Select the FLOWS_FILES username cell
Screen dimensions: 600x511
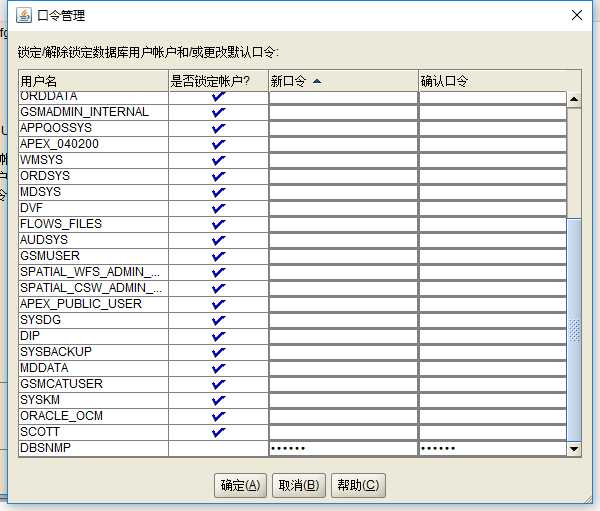93,224
